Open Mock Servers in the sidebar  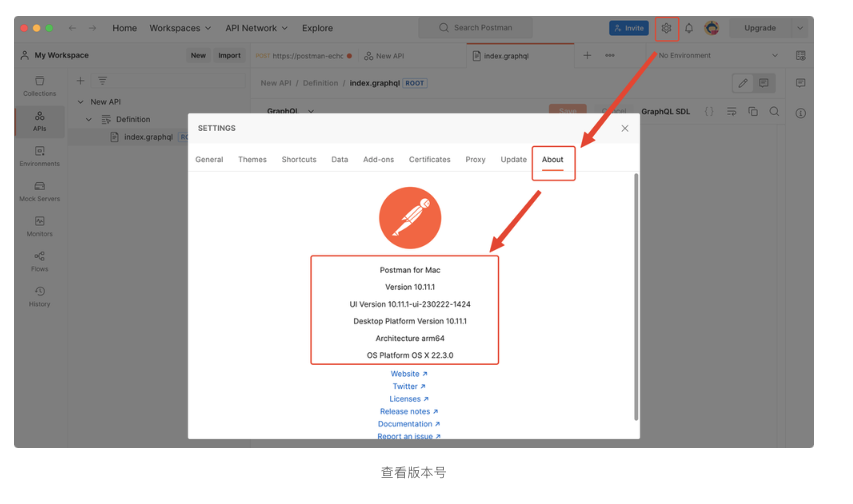point(40,192)
